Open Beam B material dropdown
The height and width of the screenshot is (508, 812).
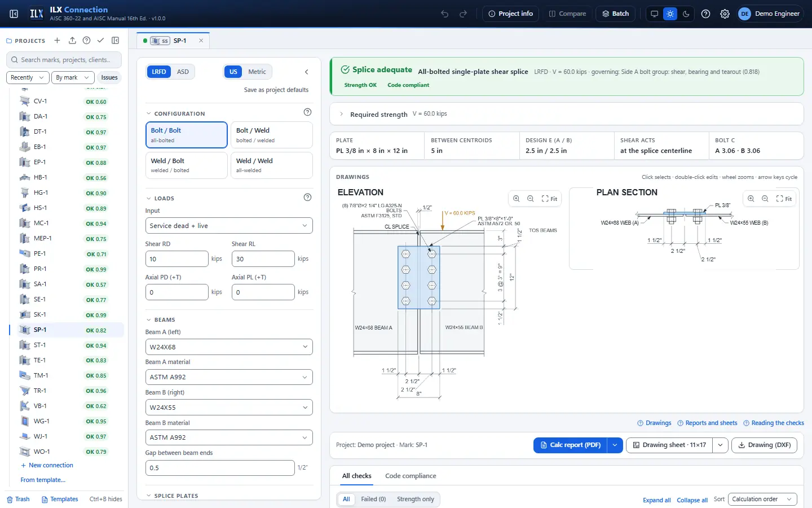229,437
